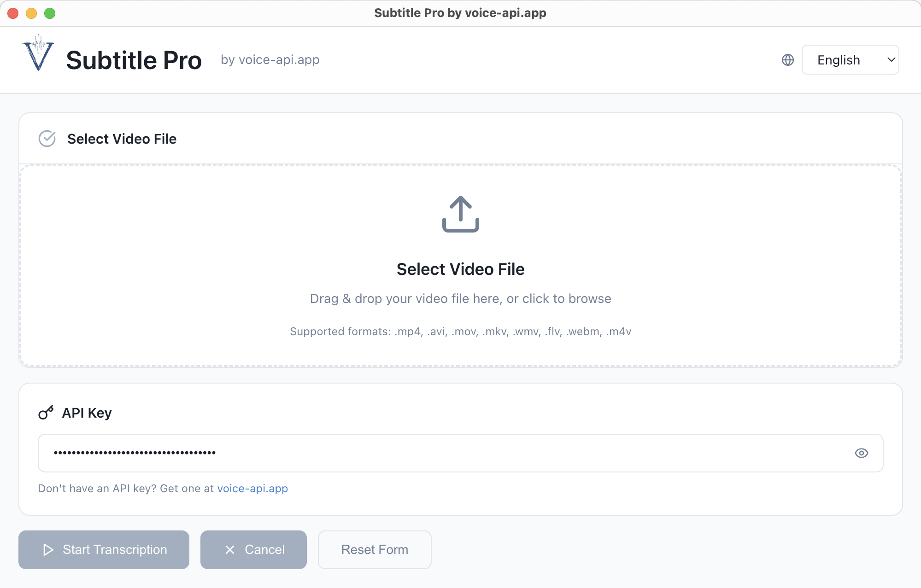Click the Reset Form button

[374, 550]
